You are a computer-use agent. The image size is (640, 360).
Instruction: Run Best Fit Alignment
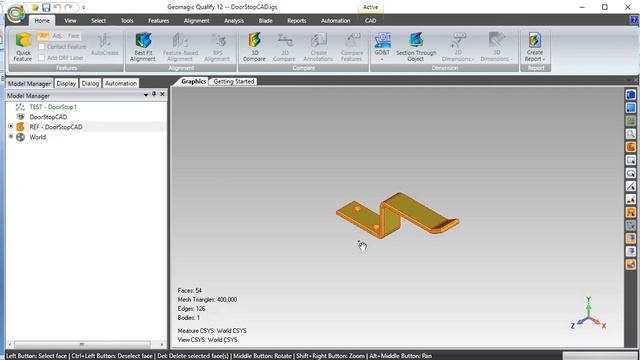(x=143, y=47)
